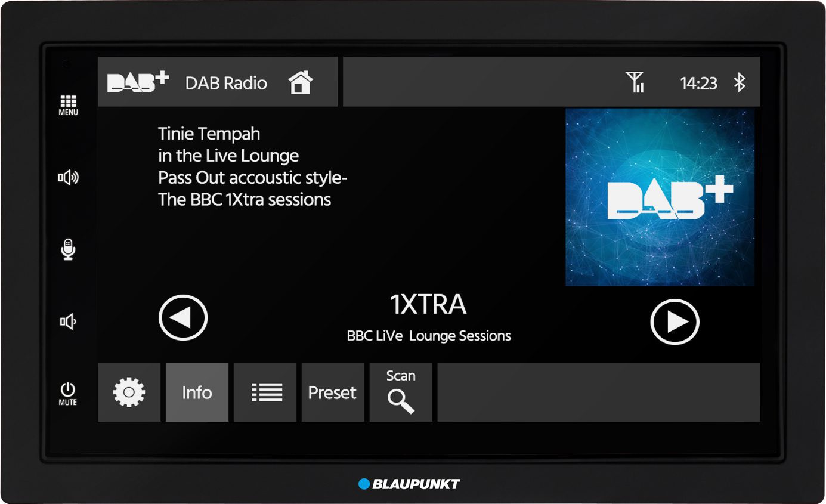The height and width of the screenshot is (504, 826).
Task: Raise volume with the loud speaker icon
Action: click(x=67, y=177)
